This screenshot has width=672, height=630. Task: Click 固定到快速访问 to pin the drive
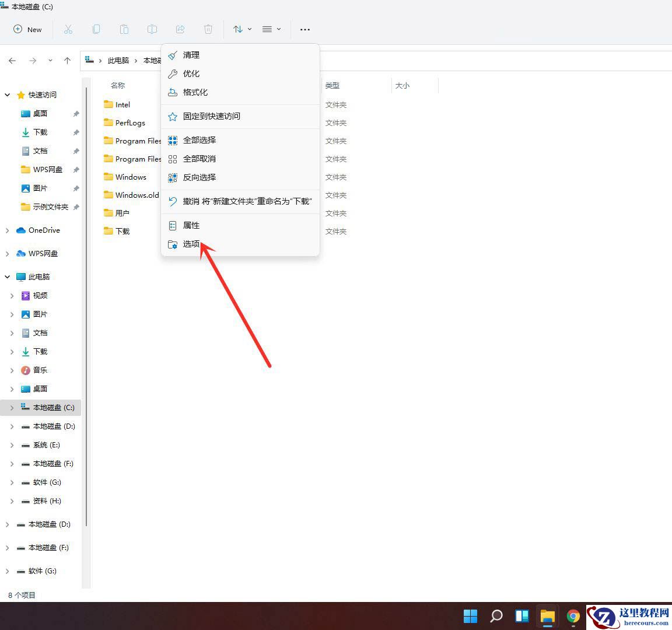pos(211,116)
